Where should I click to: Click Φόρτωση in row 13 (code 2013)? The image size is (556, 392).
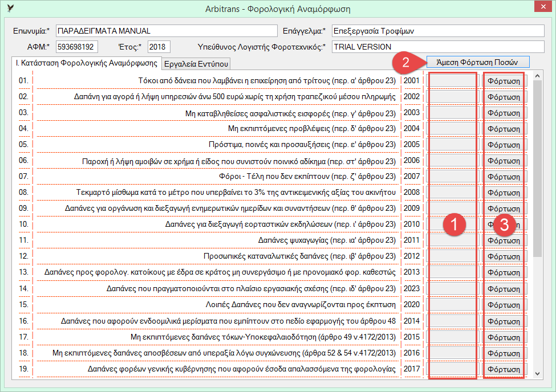(504, 272)
